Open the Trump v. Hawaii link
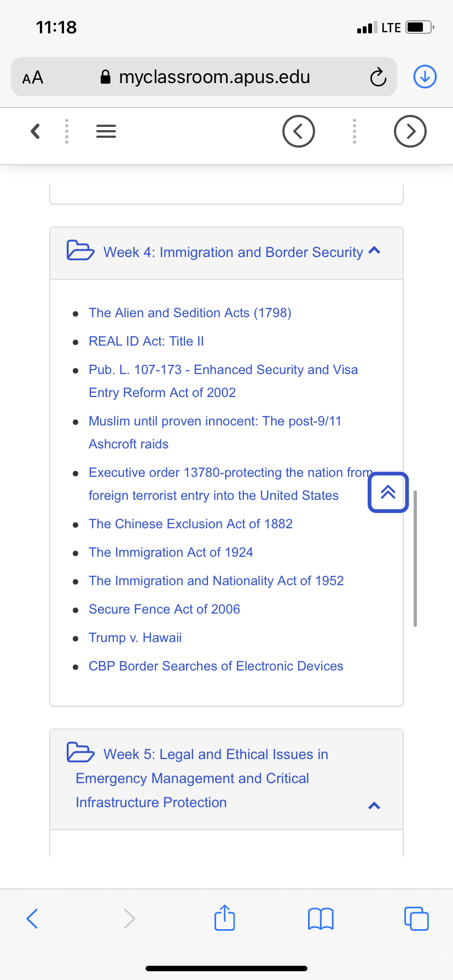The height and width of the screenshot is (980, 453). (x=135, y=638)
